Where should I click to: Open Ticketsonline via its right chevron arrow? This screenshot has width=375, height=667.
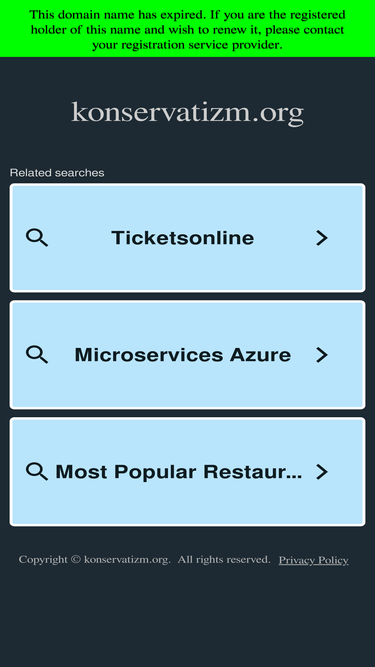coord(322,238)
